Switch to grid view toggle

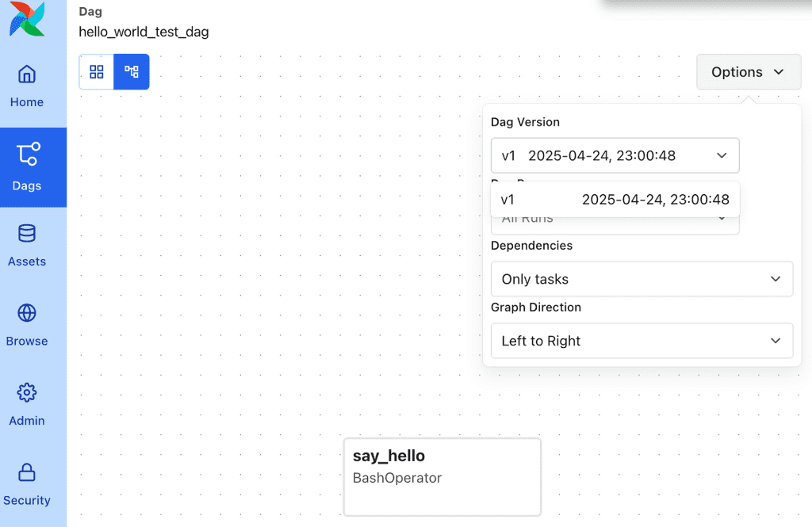(97, 72)
